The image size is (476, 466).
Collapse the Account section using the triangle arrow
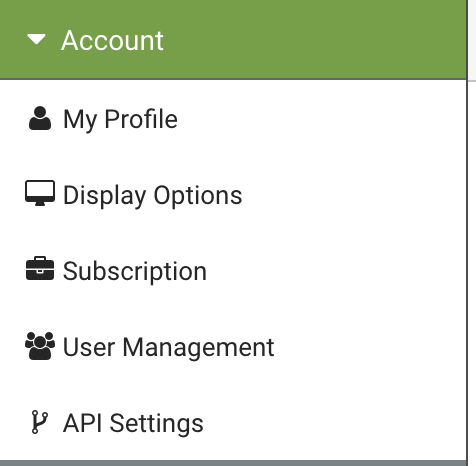click(x=36, y=39)
